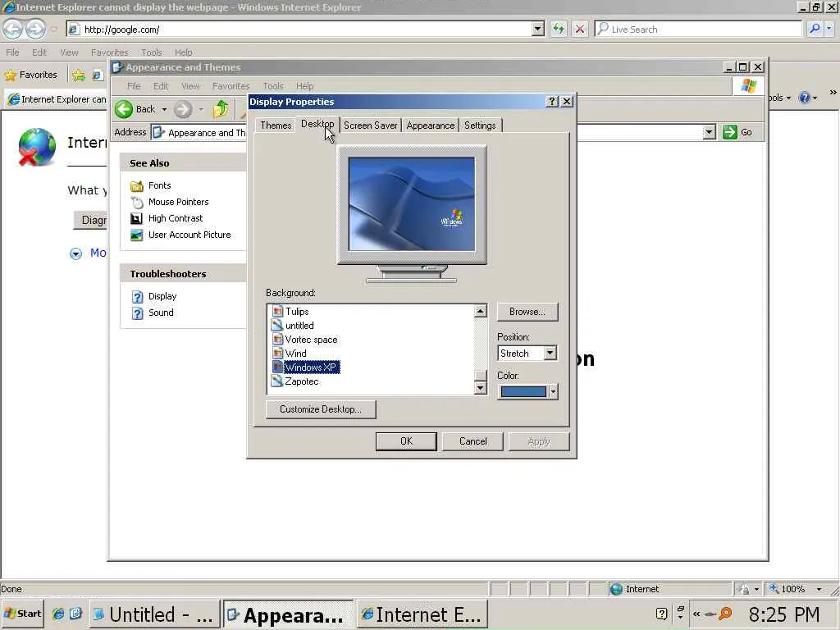Click Cancel in Display Properties
The height and width of the screenshot is (630, 840).
472,441
